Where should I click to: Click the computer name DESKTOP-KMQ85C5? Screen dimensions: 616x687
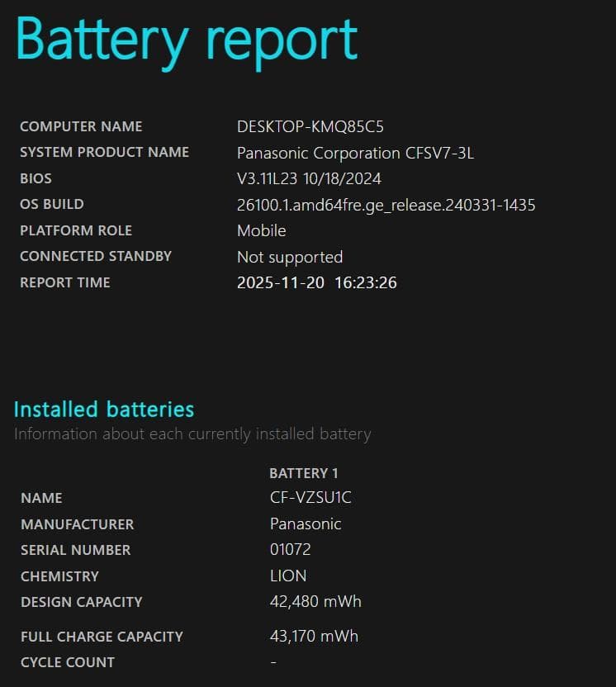[x=310, y=127]
